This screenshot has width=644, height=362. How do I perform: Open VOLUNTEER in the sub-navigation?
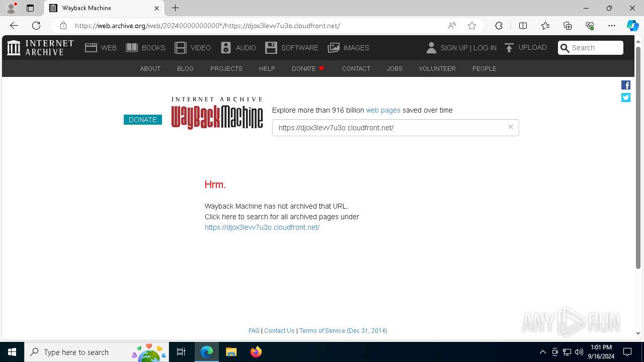pyautogui.click(x=437, y=69)
